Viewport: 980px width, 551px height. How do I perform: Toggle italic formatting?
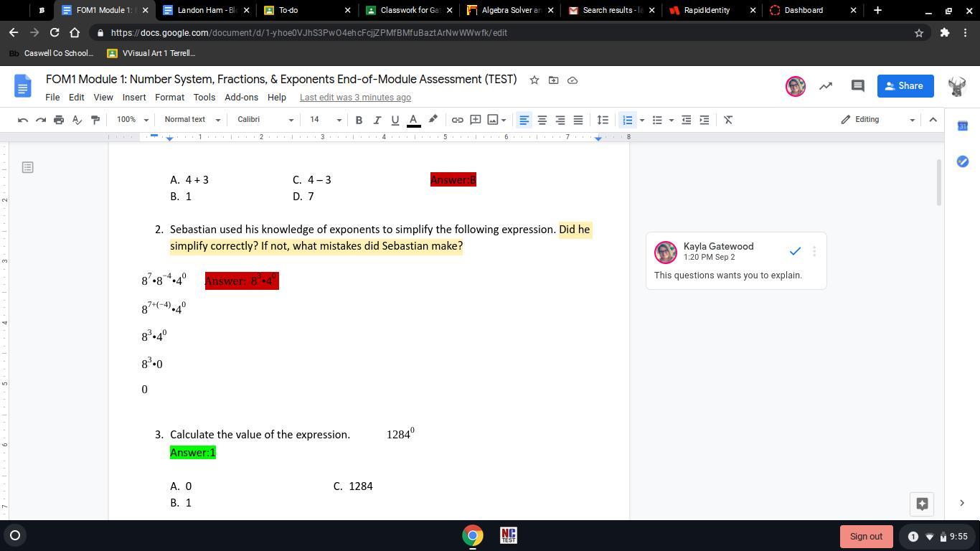[x=377, y=120]
